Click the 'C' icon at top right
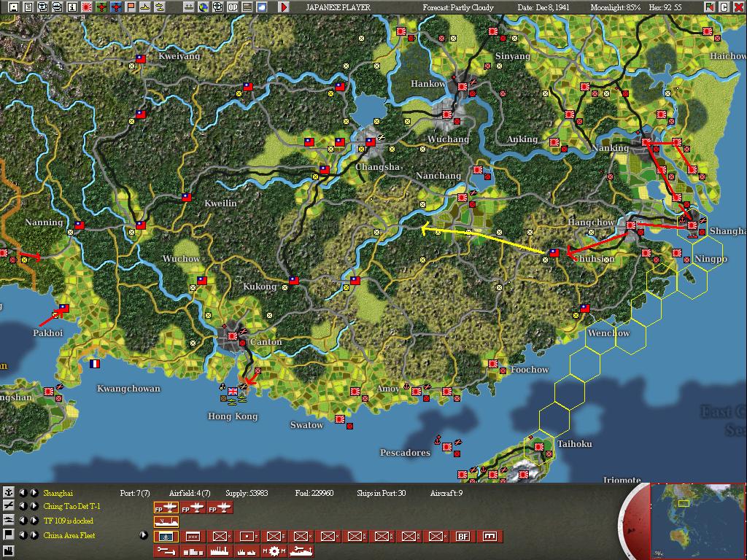 724,7
